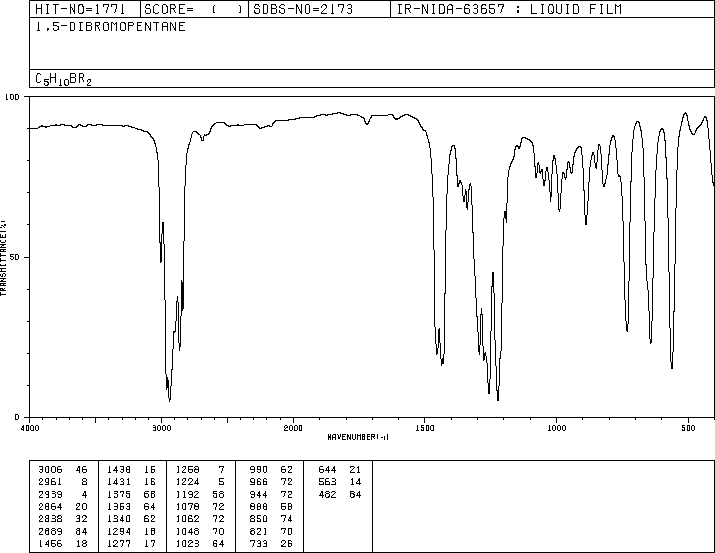Viewport: 715px width, 553px height.
Task: Select peak 1023 in the peak table
Action: click(188, 543)
